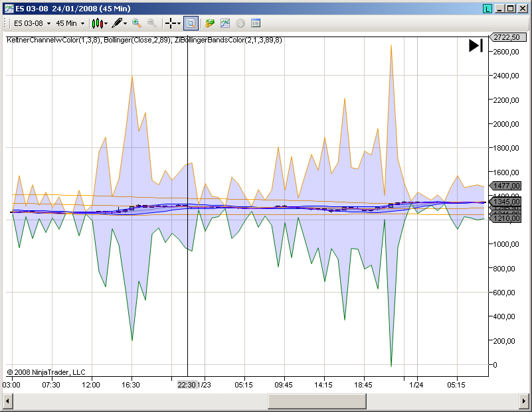Click the crosshair cursor icon
The height and width of the screenshot is (412, 532).
click(170, 23)
